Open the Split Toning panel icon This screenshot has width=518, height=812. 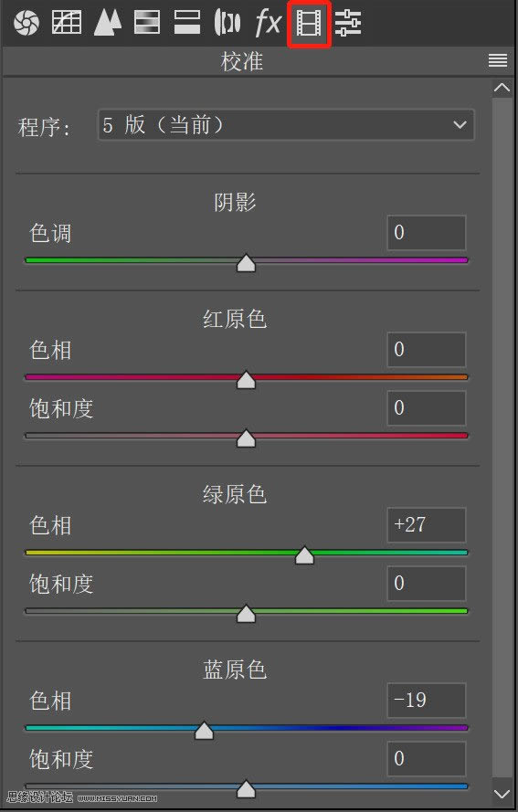[x=187, y=23]
